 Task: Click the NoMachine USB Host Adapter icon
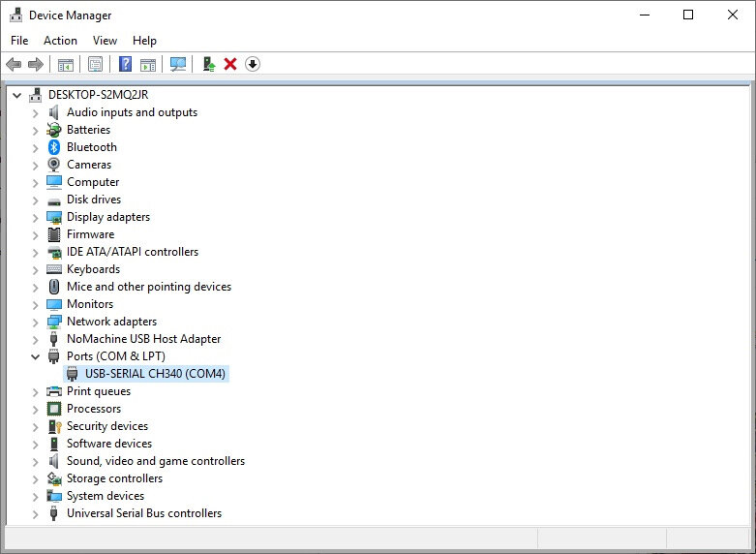pyautogui.click(x=54, y=339)
